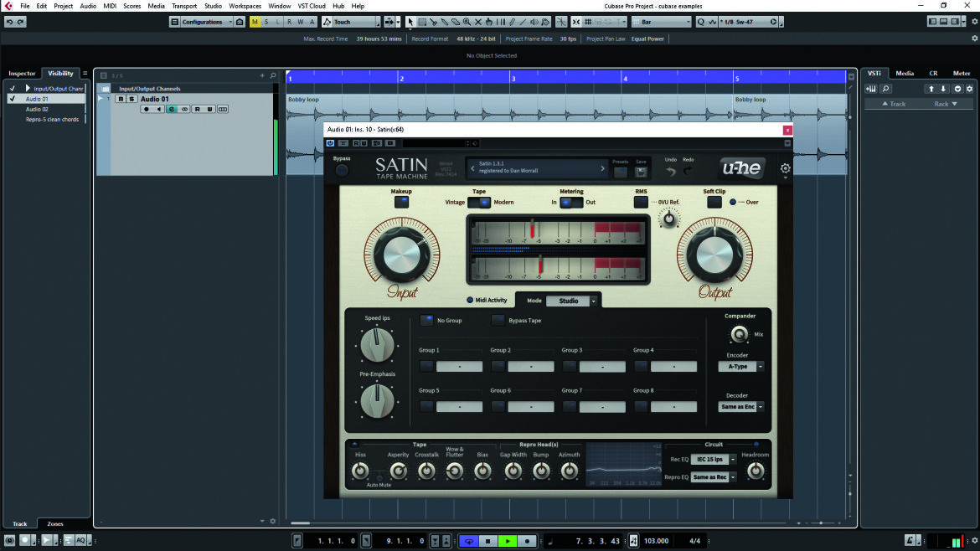
Task: Click the Audio 01 record enable button
Action: point(147,110)
